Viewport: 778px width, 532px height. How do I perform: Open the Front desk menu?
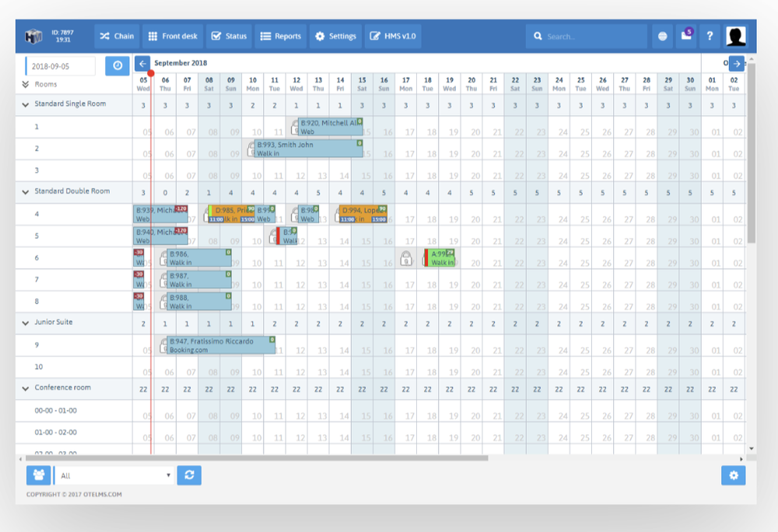pyautogui.click(x=173, y=37)
